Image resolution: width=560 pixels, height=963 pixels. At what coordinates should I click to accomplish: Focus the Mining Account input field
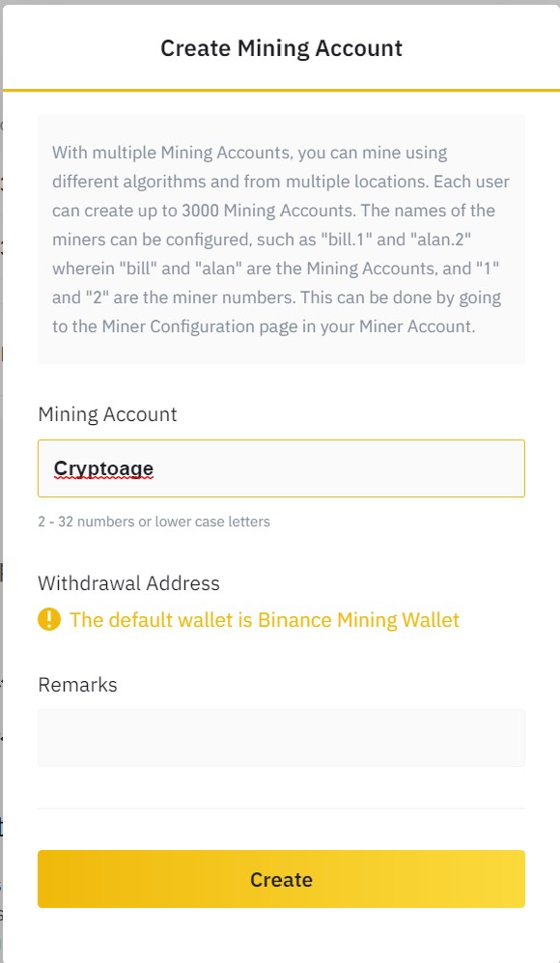pos(281,468)
